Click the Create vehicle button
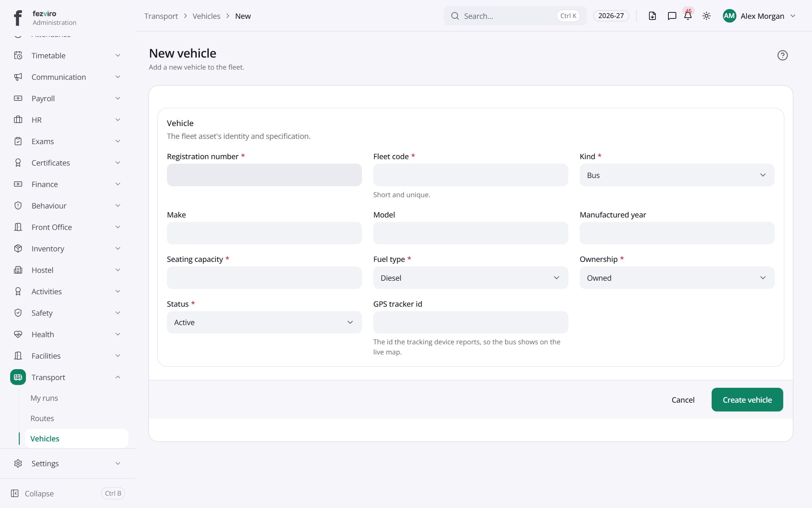The image size is (812, 508). tap(747, 400)
